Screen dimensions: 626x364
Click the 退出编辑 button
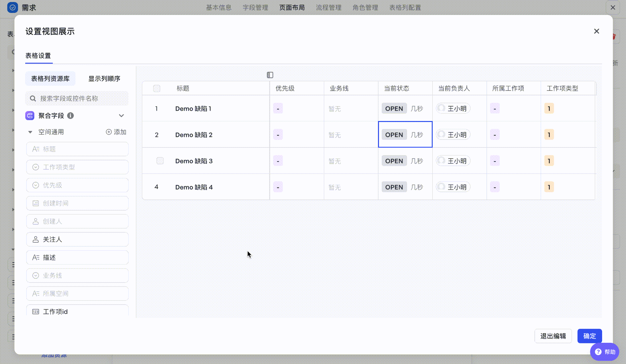553,336
